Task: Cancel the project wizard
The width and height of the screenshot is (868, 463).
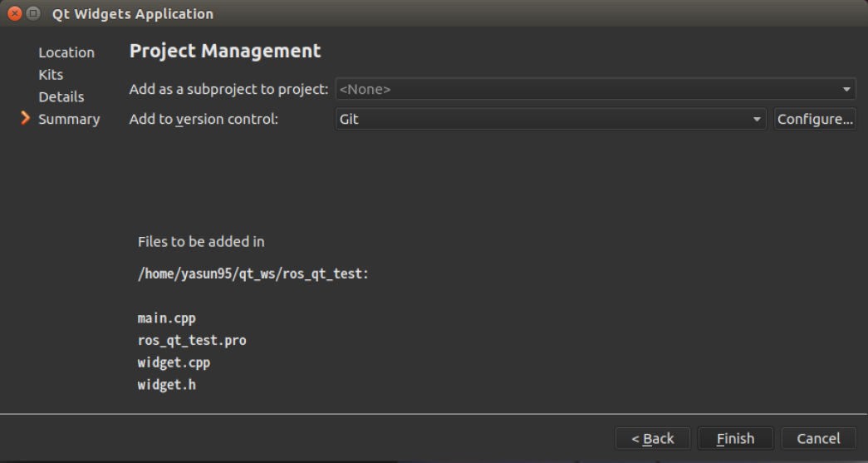Action: point(818,439)
